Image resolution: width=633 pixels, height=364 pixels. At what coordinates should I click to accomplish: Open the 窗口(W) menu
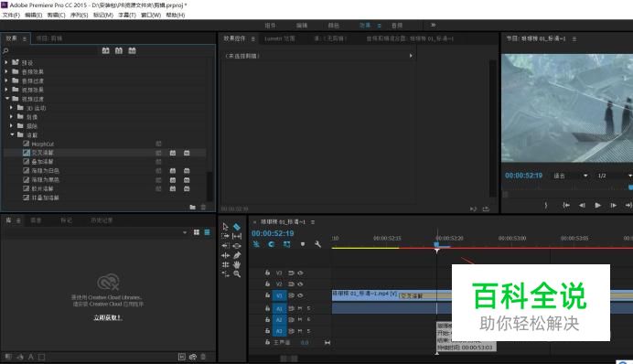[151, 15]
